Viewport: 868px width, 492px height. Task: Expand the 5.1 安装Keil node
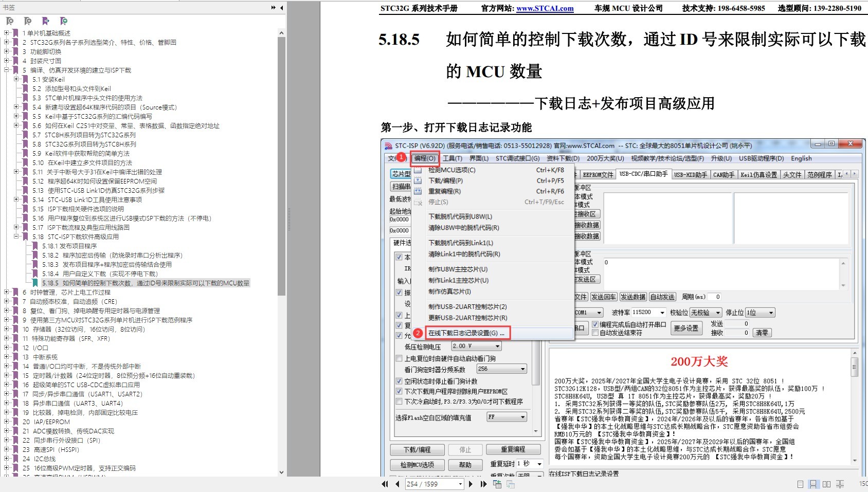[16, 79]
